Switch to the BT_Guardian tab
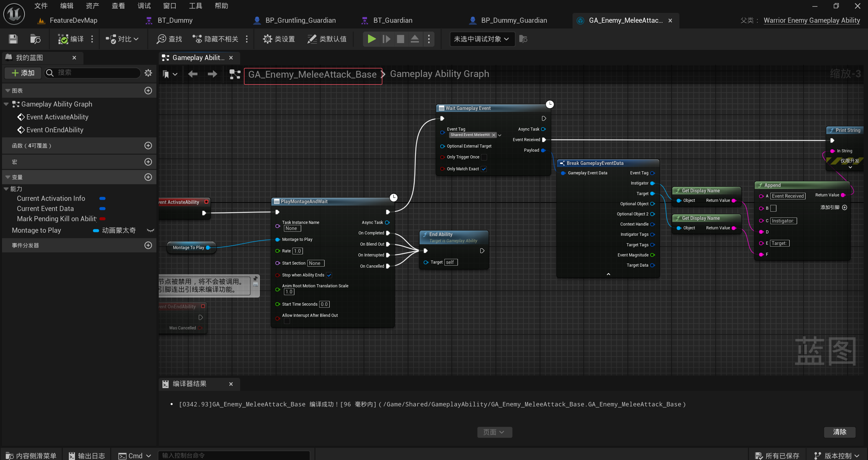 [x=392, y=20]
